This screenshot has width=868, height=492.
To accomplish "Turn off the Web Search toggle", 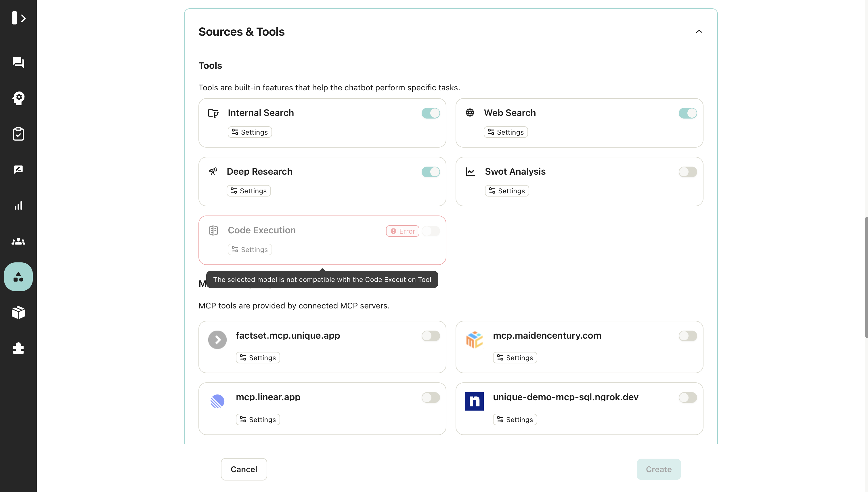I will pos(688,113).
